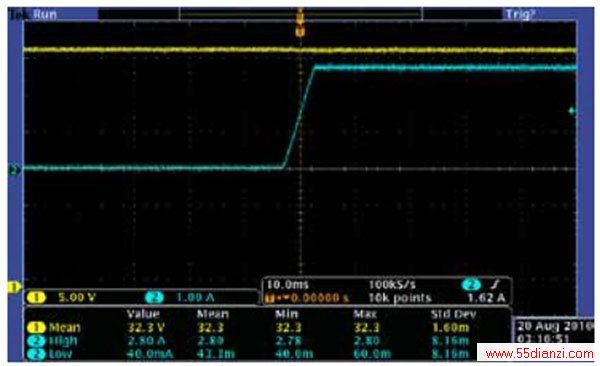Click the 10.0ms timebase readout

pos(287,285)
